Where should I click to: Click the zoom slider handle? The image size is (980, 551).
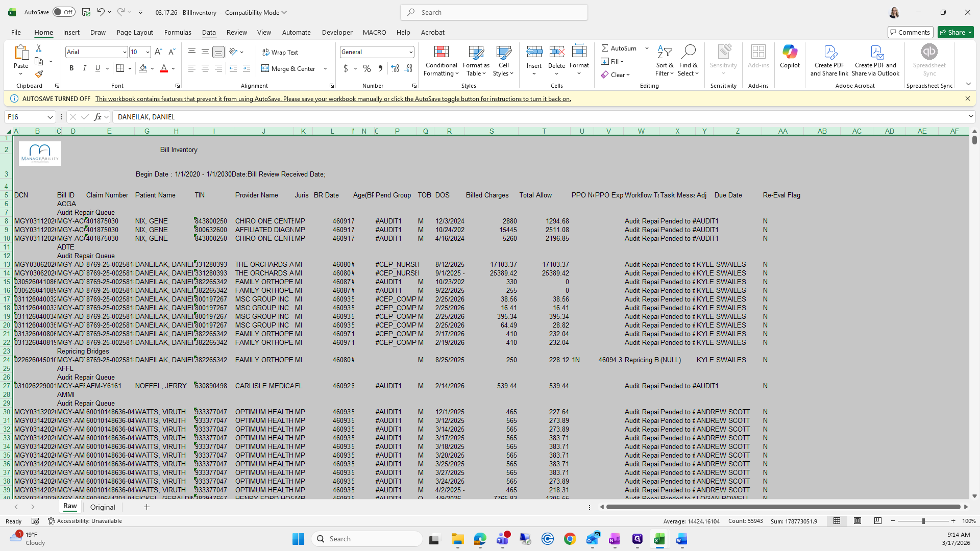tap(923, 521)
